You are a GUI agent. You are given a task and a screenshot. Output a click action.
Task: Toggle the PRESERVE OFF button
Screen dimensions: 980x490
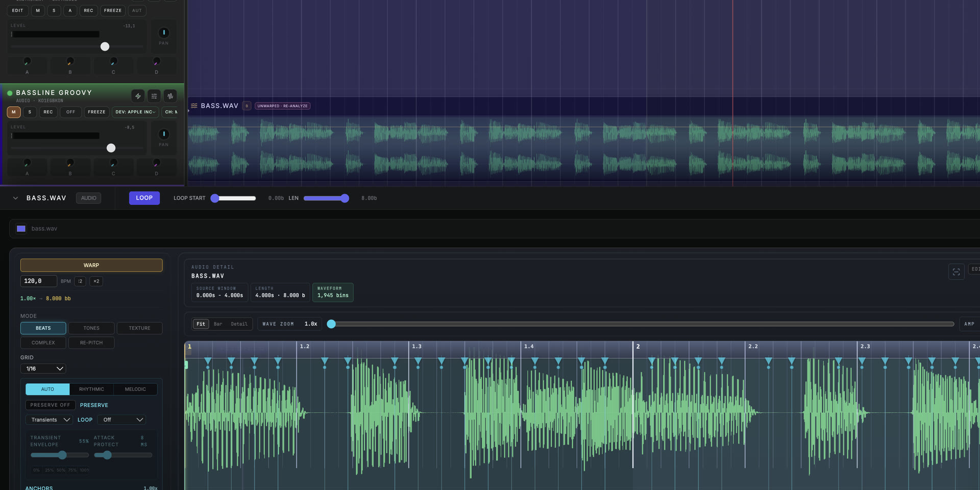[51, 405]
